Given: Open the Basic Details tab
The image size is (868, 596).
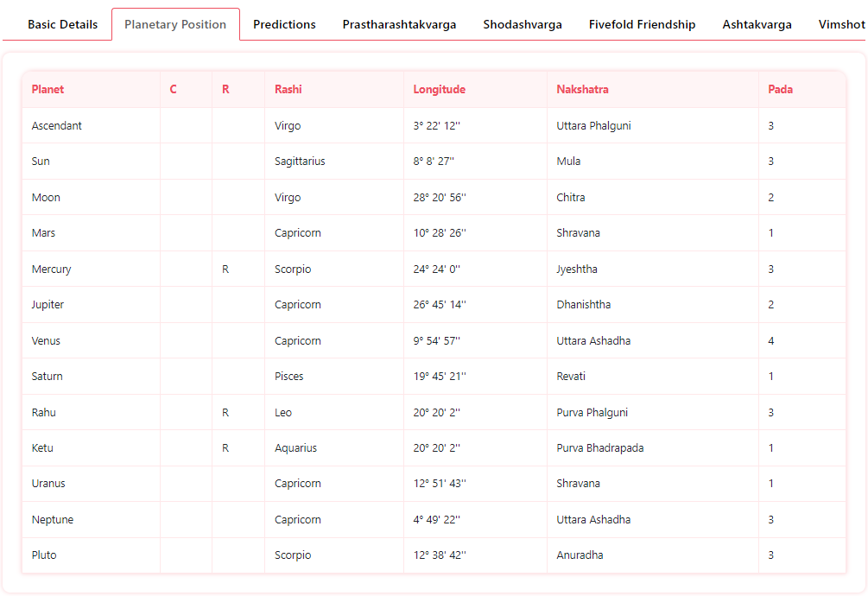Looking at the screenshot, I should coord(62,24).
